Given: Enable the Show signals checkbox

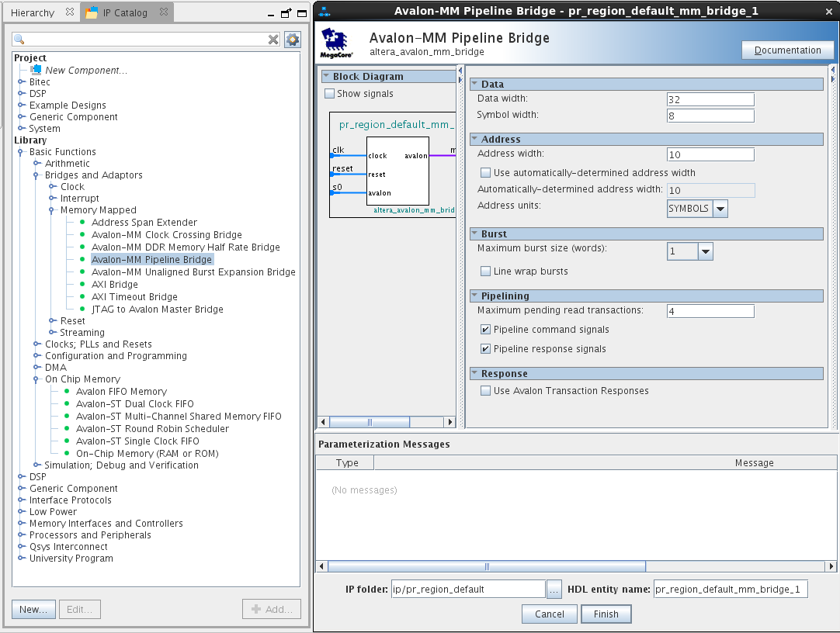Looking at the screenshot, I should click(330, 94).
